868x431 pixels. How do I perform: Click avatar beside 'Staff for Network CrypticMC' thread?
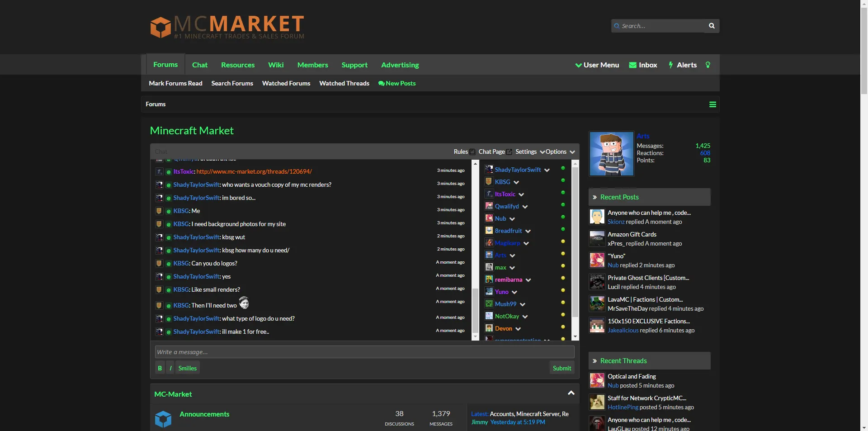pyautogui.click(x=597, y=402)
